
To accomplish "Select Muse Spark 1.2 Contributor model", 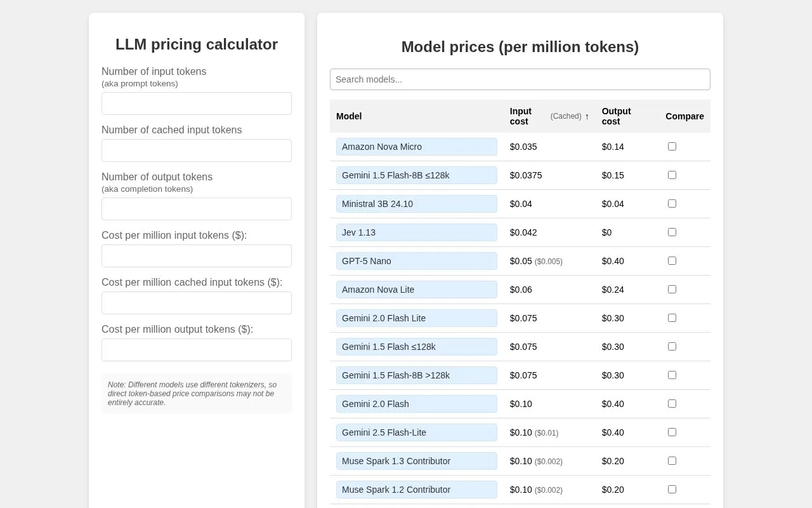I will (417, 490).
